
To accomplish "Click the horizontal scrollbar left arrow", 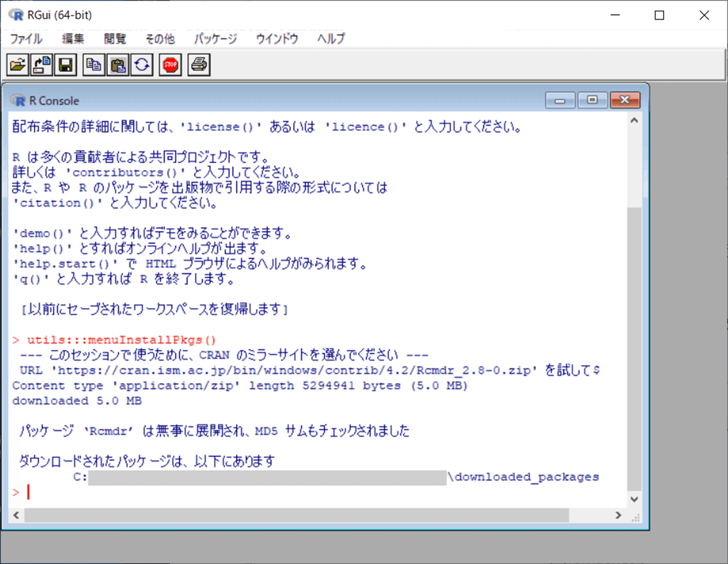I will tap(16, 515).
